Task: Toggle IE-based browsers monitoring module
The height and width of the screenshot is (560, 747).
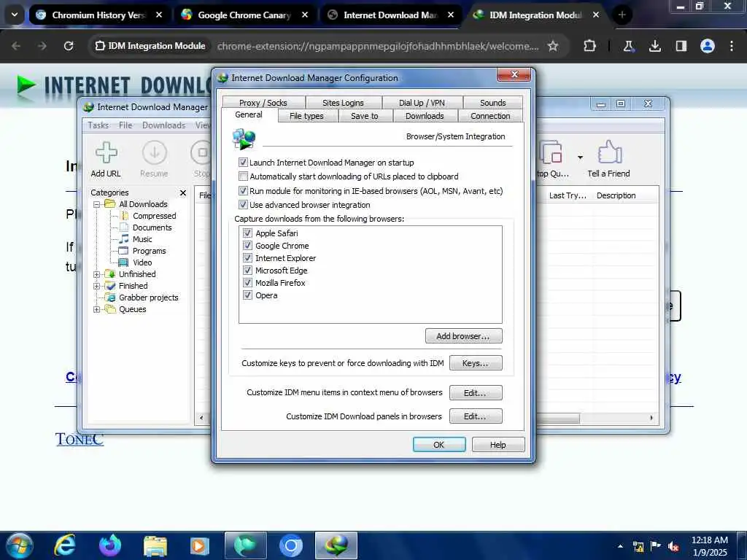Action: point(243,191)
